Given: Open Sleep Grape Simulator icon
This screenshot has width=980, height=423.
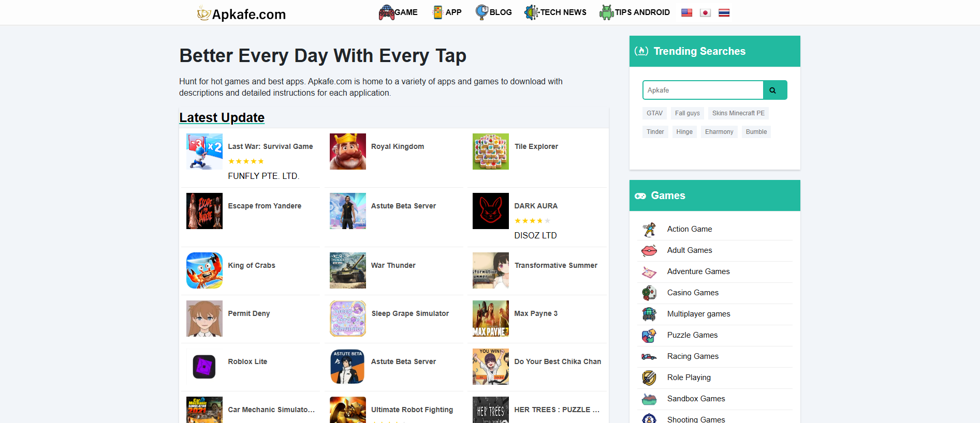Looking at the screenshot, I should (348, 319).
